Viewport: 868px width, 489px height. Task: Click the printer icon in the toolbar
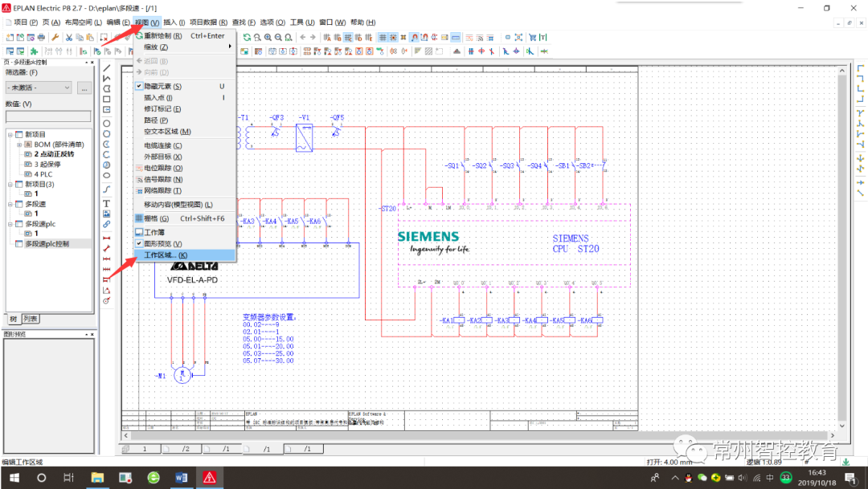point(41,37)
